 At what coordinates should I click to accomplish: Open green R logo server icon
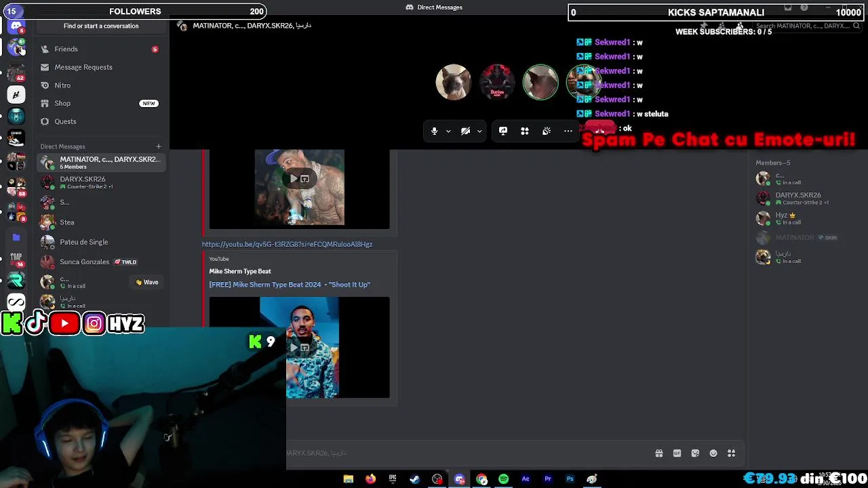tap(16, 281)
